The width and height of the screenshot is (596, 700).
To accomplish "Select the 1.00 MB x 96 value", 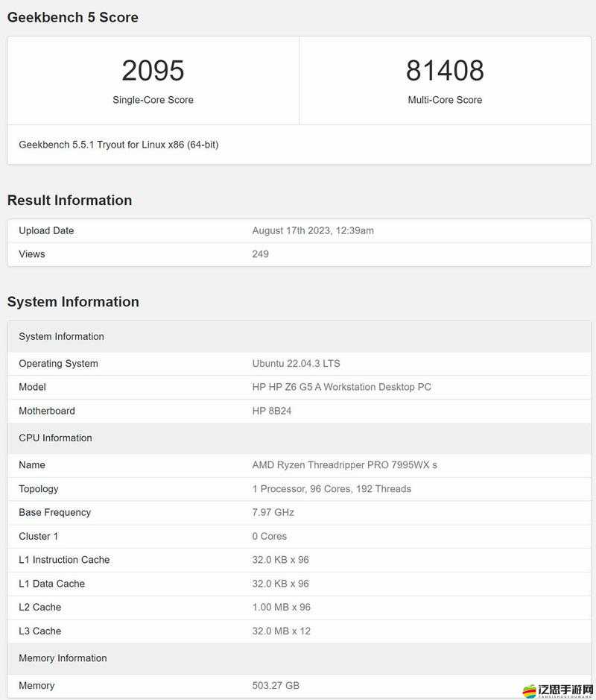I will tap(281, 607).
